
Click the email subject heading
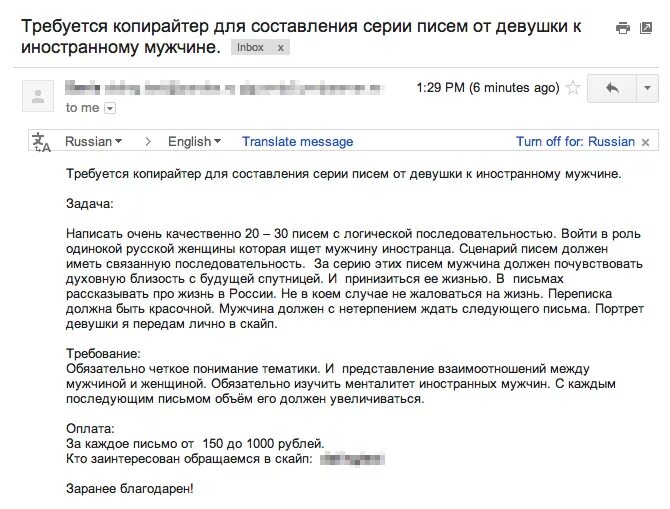coord(301,36)
